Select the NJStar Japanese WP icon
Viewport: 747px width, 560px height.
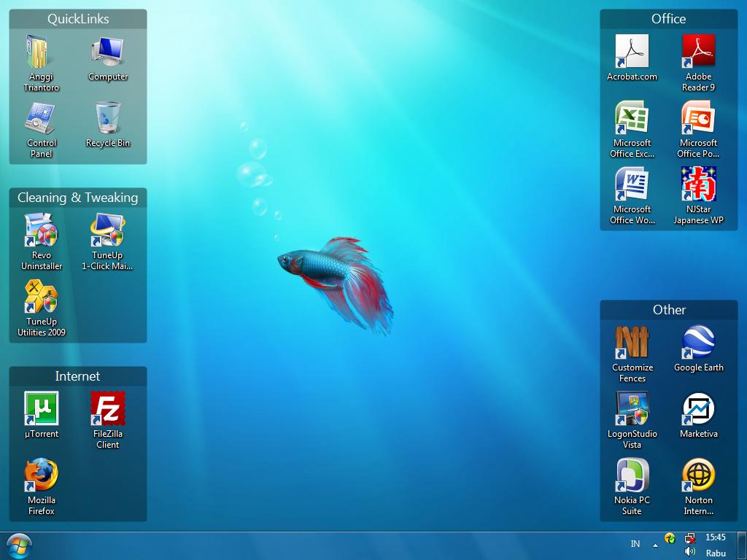pos(698,184)
